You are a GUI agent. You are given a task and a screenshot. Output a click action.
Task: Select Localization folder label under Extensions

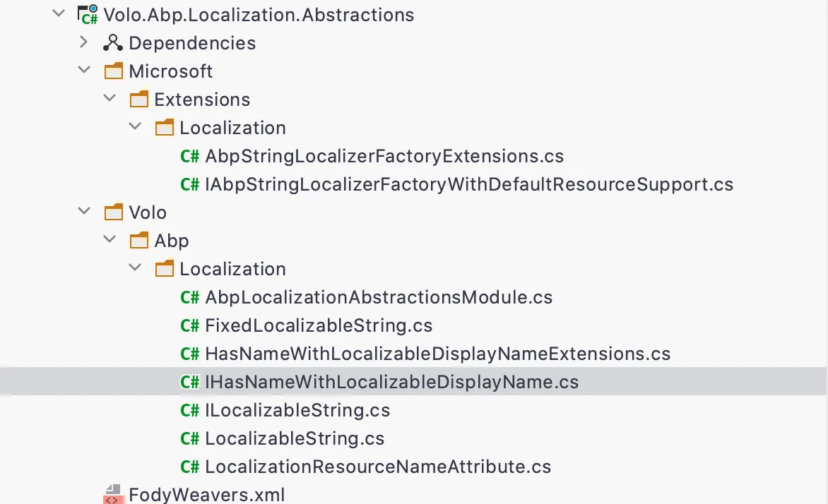[x=233, y=128]
